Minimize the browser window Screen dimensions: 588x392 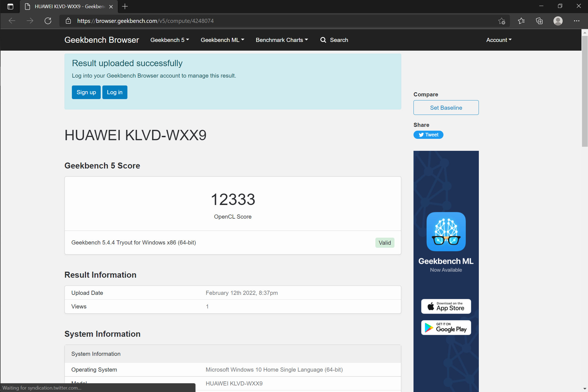(x=541, y=6)
